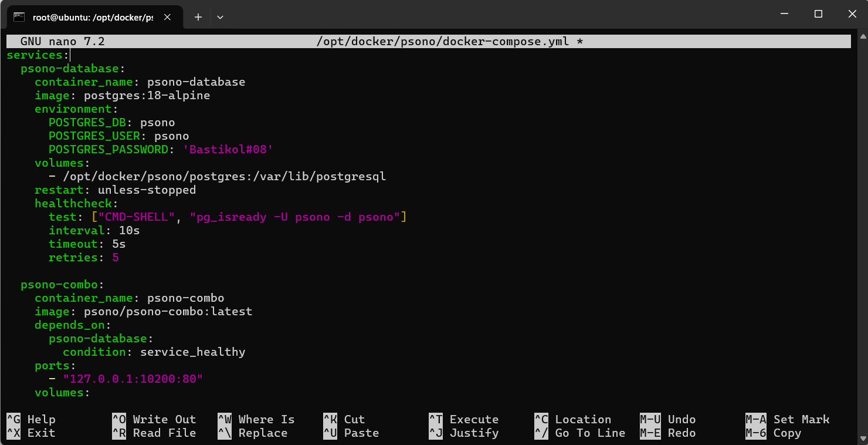Click 'restart: unless-stopped' line

tap(115, 190)
